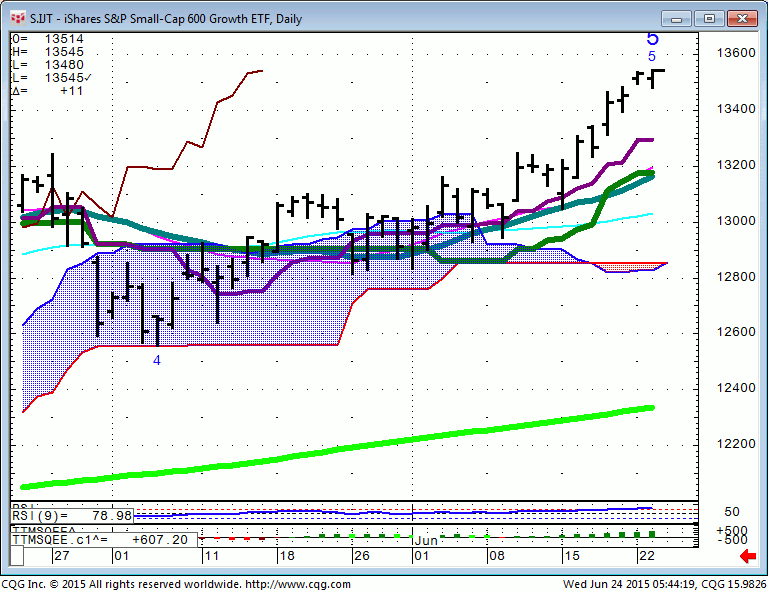Close the S.IJT chart window
The width and height of the screenshot is (768, 592).
click(742, 19)
